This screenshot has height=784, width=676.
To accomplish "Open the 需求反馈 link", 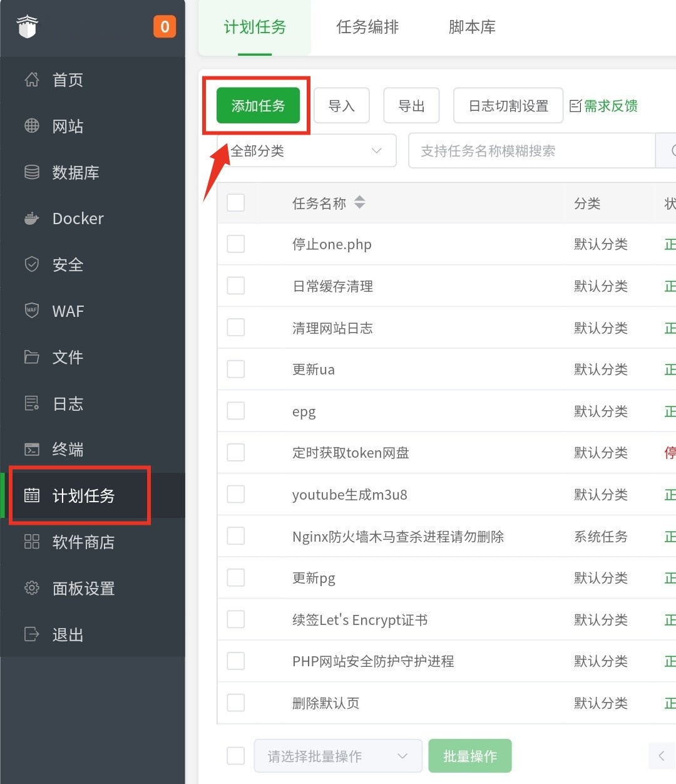I will pos(611,106).
